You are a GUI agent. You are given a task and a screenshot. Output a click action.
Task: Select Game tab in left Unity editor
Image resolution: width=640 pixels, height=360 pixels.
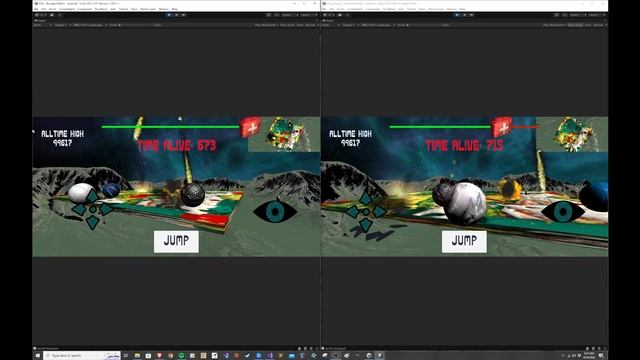click(x=40, y=20)
